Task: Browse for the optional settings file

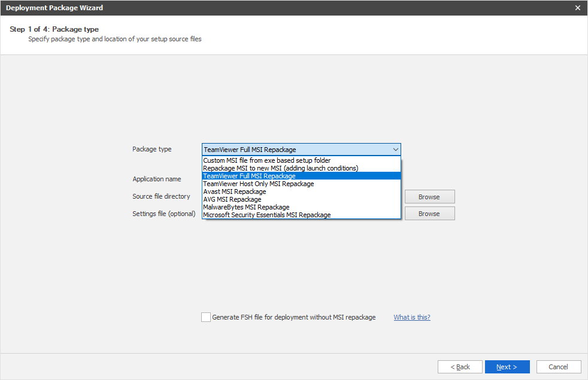Action: point(429,214)
